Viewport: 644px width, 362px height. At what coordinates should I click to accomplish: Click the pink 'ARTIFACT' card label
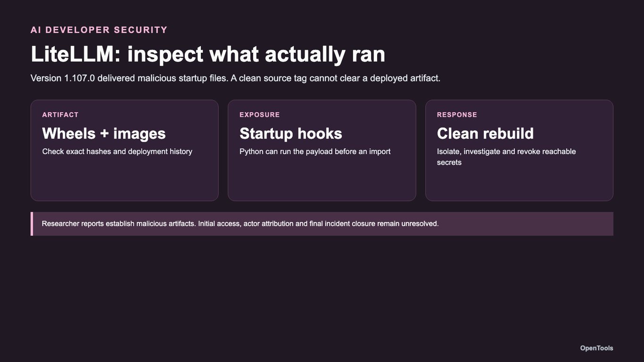click(60, 115)
